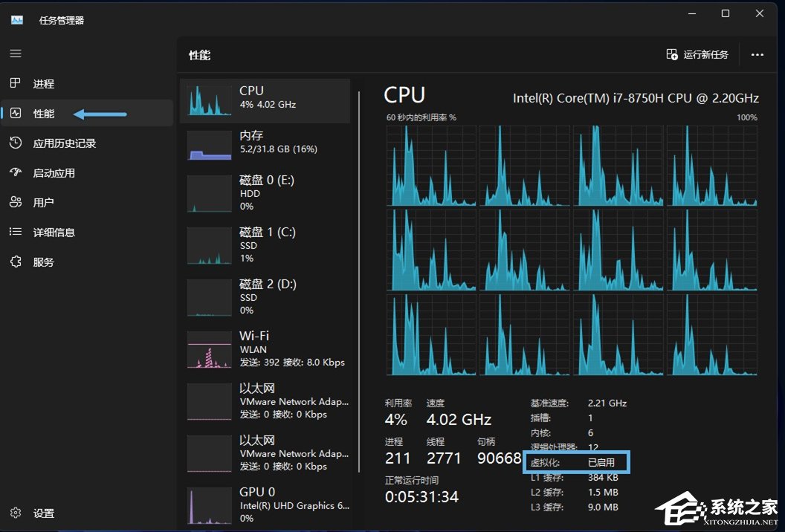The image size is (785, 532).
Task: Switch to the 进程 (Processes) view
Action: 43,83
